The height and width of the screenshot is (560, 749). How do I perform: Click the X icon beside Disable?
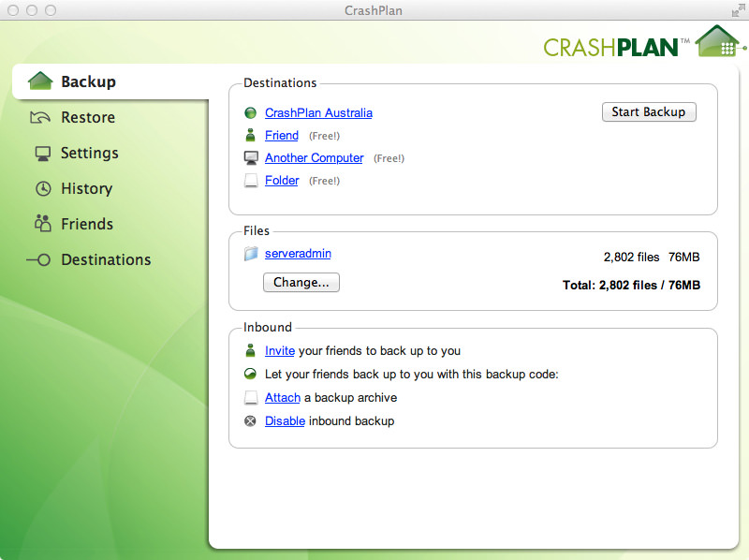[250, 421]
